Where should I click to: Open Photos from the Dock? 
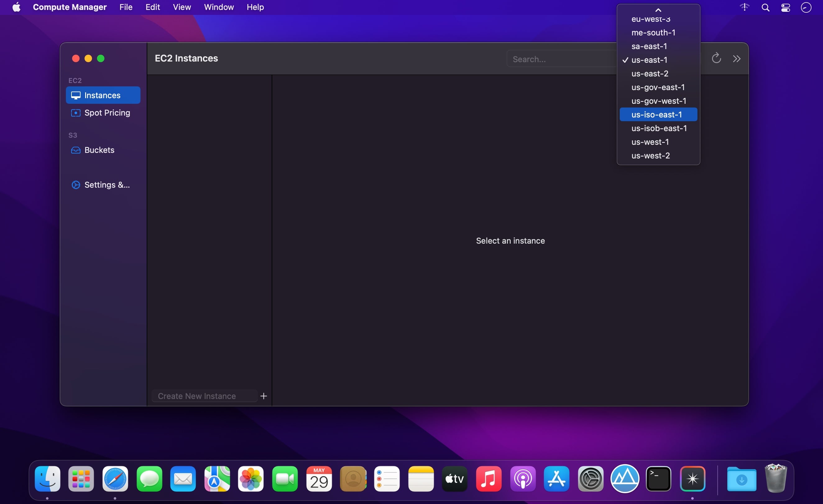251,479
